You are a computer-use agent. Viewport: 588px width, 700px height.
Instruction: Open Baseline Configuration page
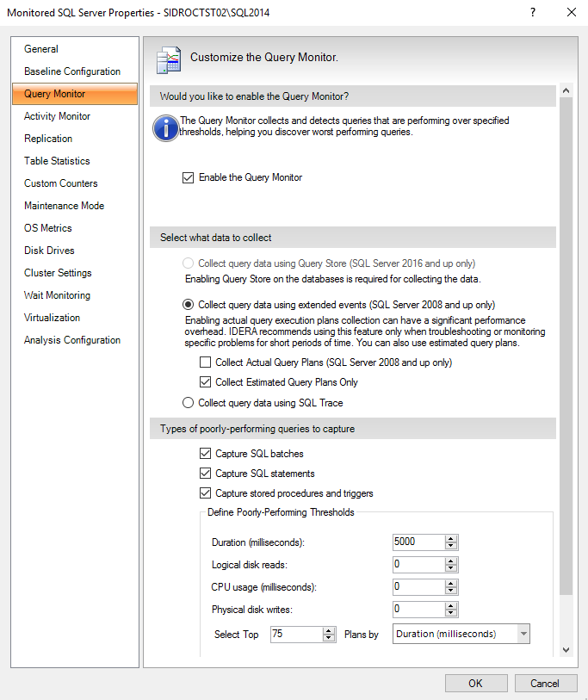coord(75,71)
